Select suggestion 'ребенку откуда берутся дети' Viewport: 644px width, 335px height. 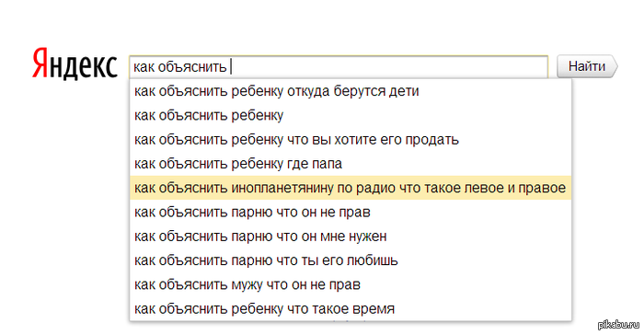click(x=351, y=91)
